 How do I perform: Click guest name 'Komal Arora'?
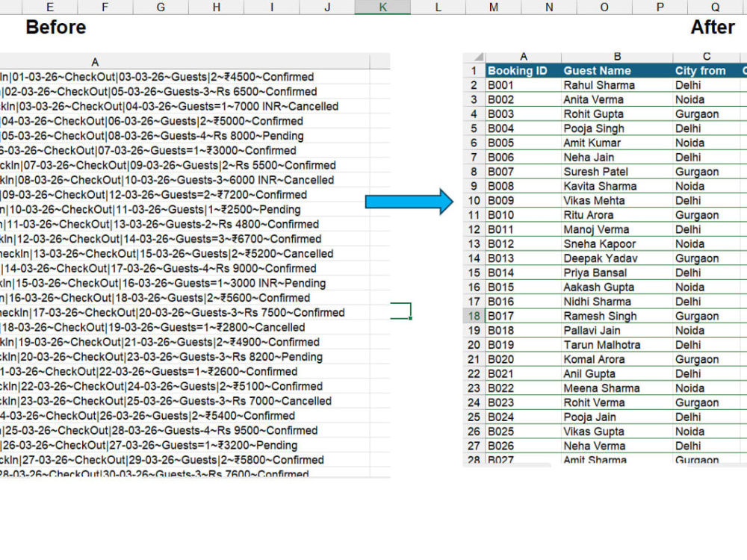point(617,359)
